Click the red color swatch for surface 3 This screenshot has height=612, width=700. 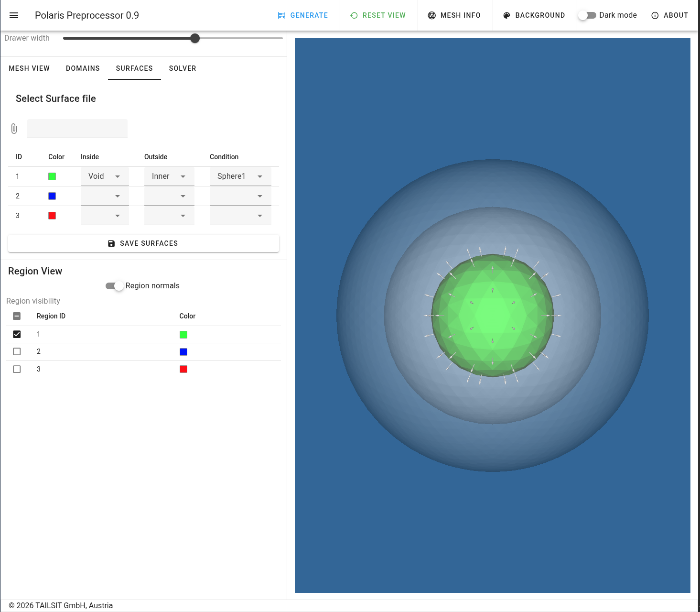click(52, 216)
